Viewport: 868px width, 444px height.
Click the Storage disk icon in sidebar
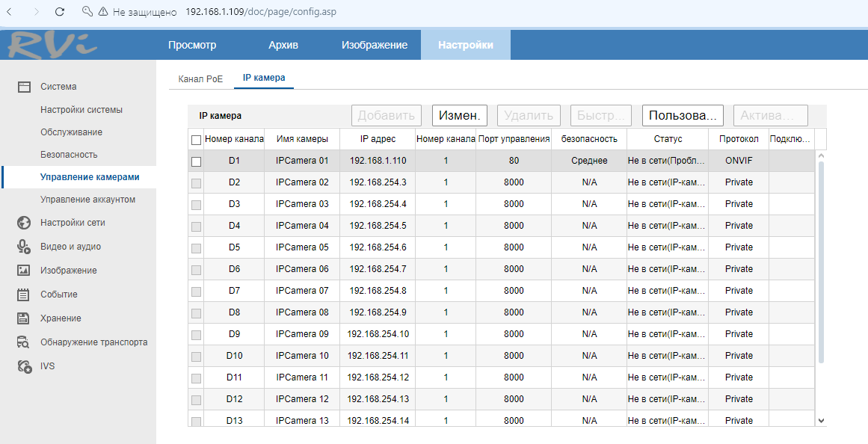tap(23, 318)
